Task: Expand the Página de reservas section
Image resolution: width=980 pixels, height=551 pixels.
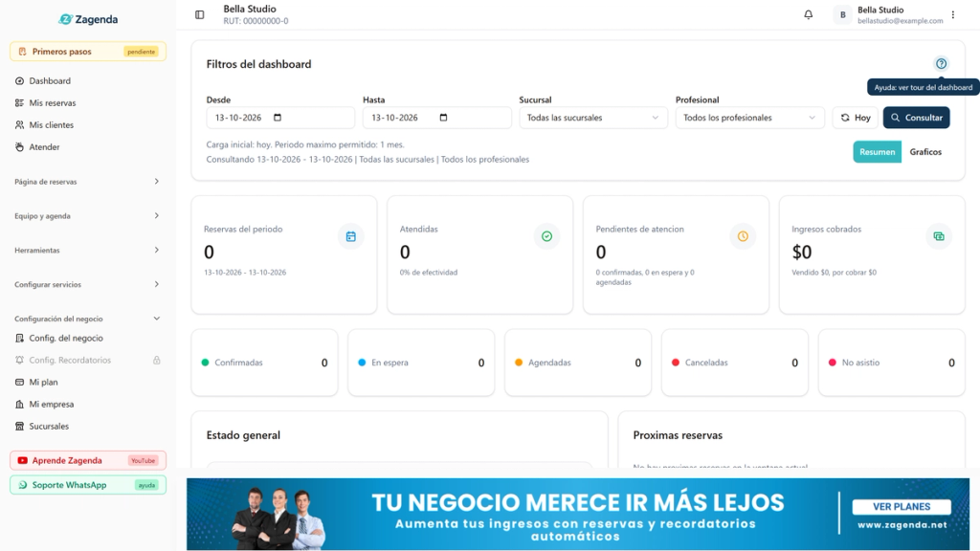Action: (87, 182)
